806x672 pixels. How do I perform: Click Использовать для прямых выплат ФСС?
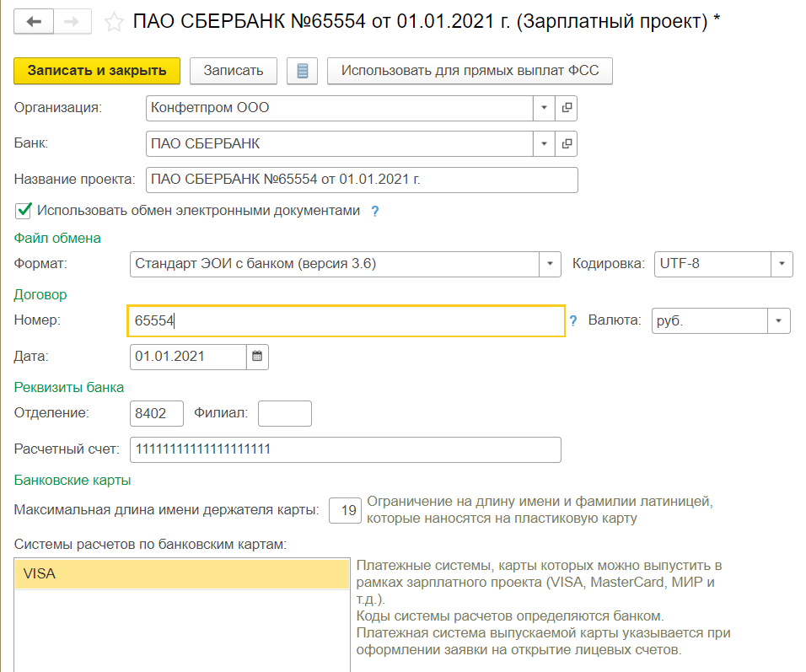tap(470, 71)
